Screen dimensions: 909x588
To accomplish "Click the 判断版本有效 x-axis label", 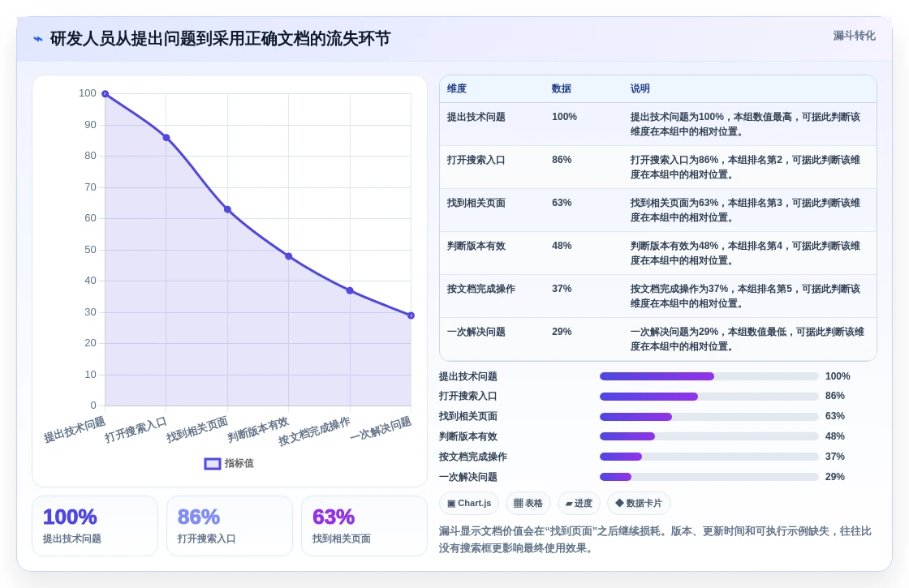I will click(258, 429).
